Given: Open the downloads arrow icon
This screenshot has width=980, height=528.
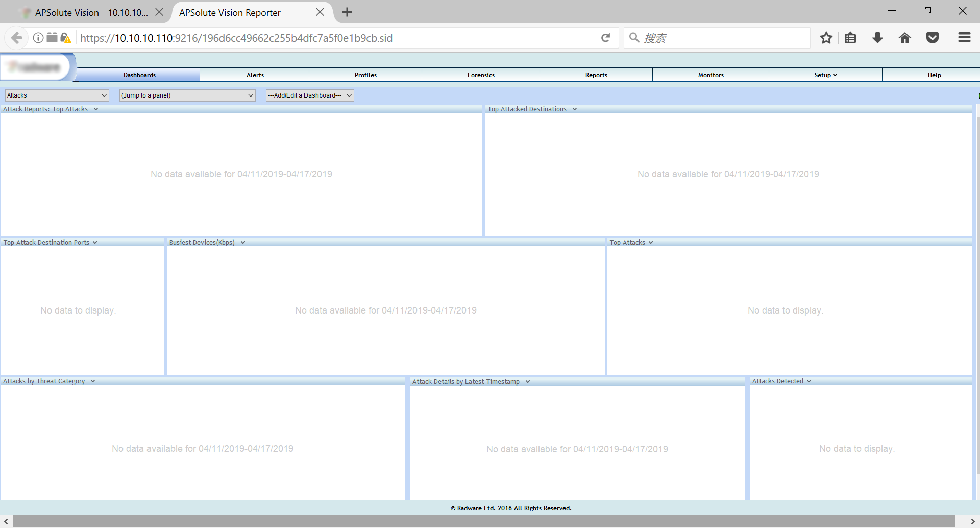Looking at the screenshot, I should click(877, 38).
